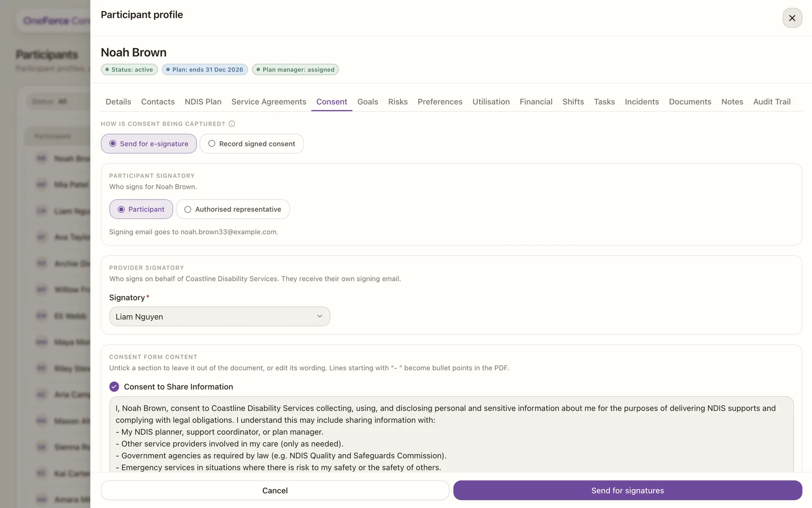The image size is (812, 508).
Task: Click Send for signatures button
Action: pos(628,490)
